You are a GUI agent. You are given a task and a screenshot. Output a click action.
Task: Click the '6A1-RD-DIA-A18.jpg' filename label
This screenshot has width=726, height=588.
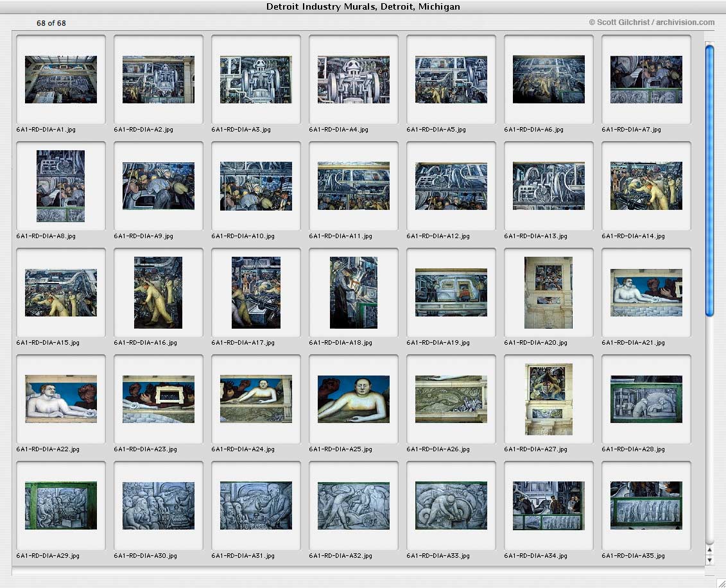[340, 343]
